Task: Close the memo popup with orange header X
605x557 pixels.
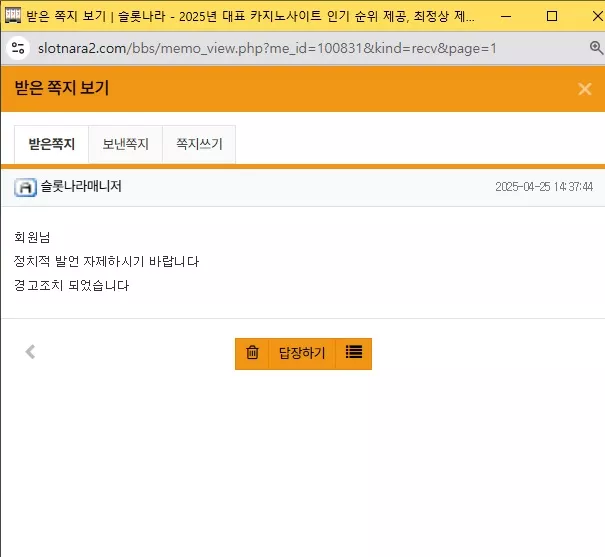Action: click(585, 89)
